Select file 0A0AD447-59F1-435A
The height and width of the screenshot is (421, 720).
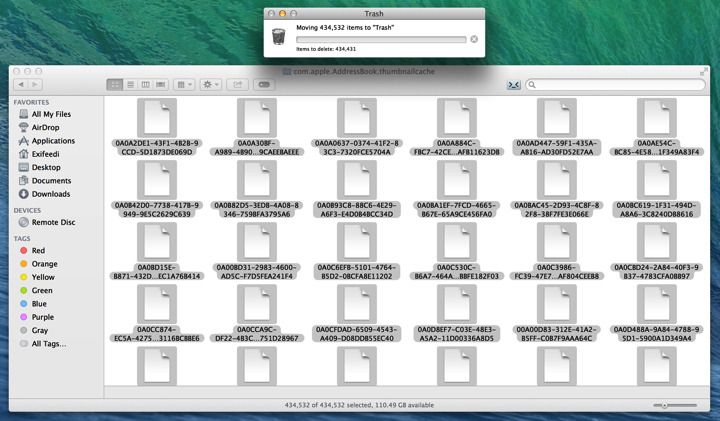(557, 128)
